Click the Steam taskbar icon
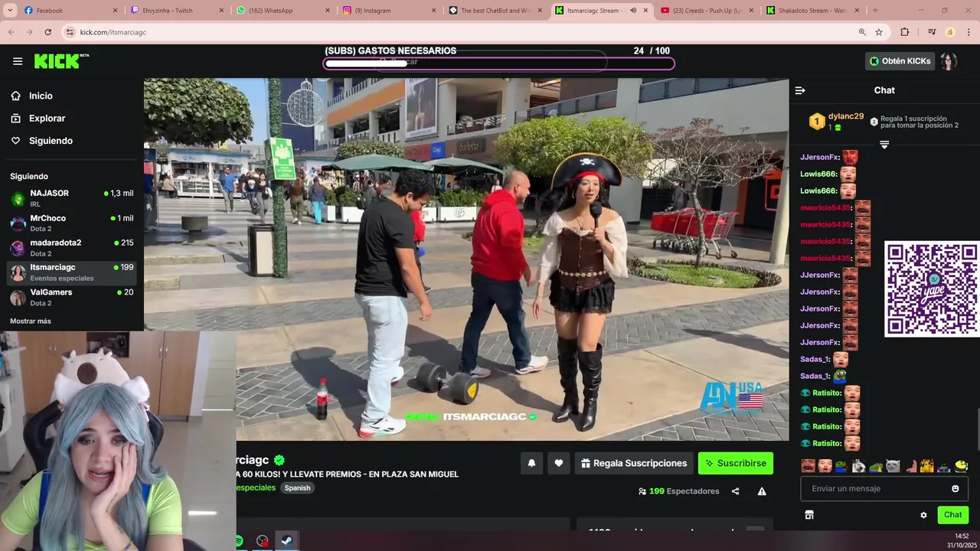This screenshot has height=551, width=980. click(x=286, y=541)
